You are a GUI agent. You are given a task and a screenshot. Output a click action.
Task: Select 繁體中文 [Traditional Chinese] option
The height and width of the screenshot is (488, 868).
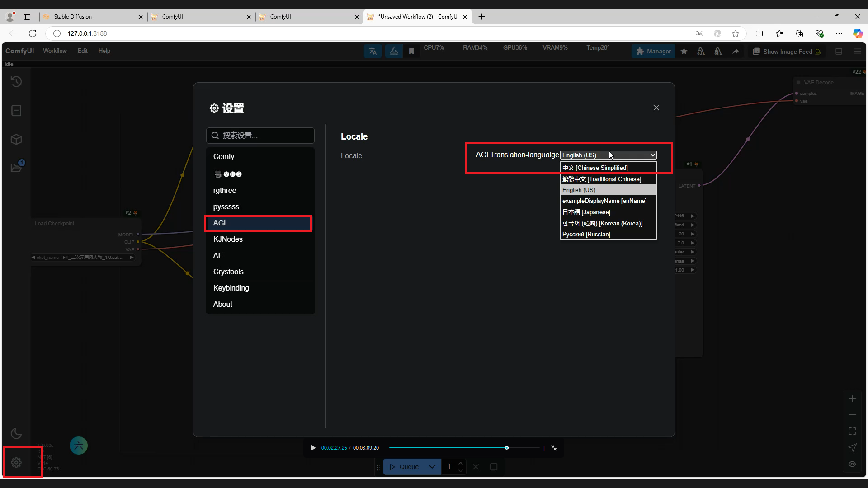(x=609, y=179)
